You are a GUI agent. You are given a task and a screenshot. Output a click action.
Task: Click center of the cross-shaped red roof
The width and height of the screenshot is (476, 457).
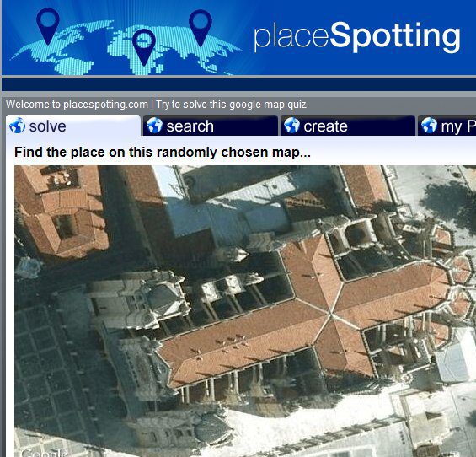click(333, 315)
